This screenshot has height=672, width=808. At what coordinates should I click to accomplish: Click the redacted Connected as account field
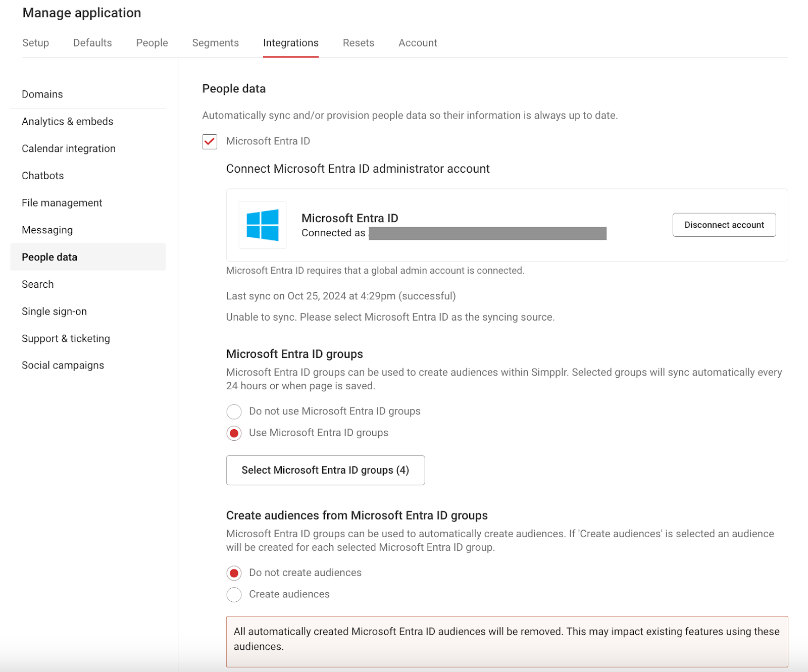487,233
